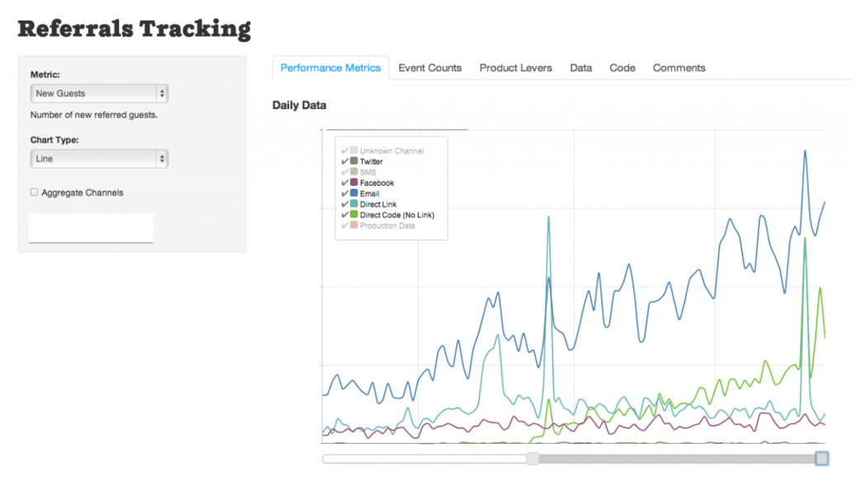Click the blank white box under Aggregate Channels

point(91,228)
